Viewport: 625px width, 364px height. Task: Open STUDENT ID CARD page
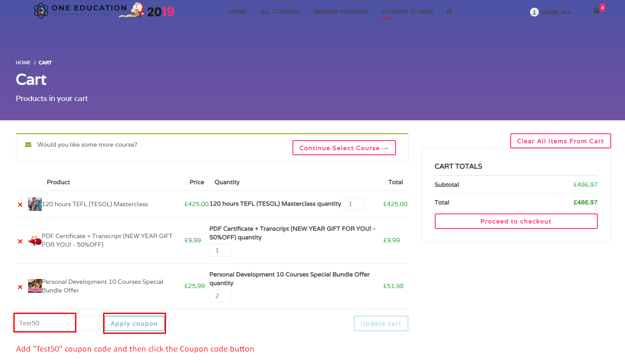point(407,11)
